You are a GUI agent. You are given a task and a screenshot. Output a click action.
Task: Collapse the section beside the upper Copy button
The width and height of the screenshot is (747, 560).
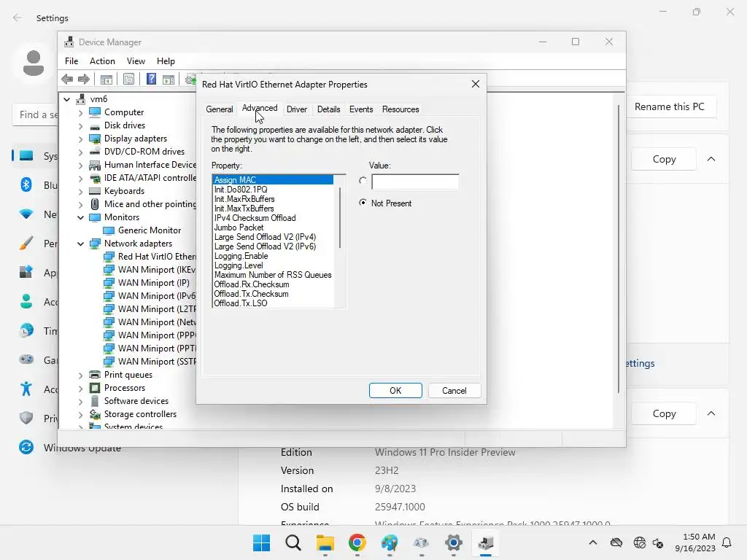[x=711, y=159]
